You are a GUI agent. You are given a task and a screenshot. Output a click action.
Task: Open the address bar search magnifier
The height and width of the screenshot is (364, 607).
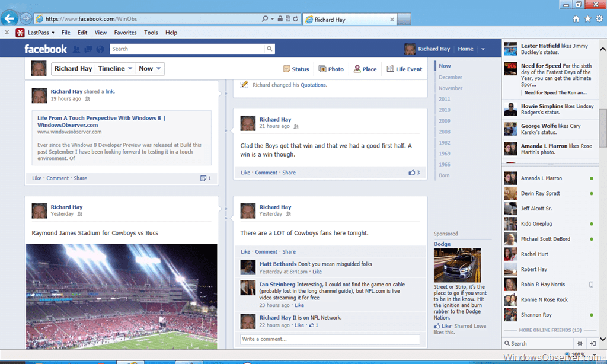coord(265,18)
